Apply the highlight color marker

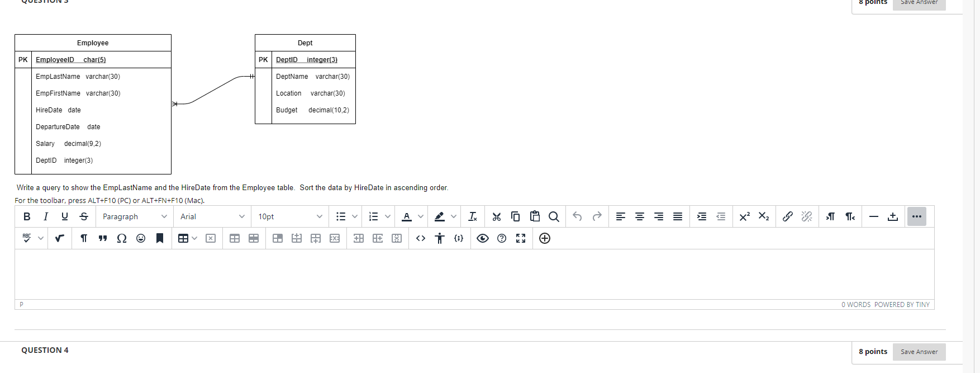coord(440,216)
